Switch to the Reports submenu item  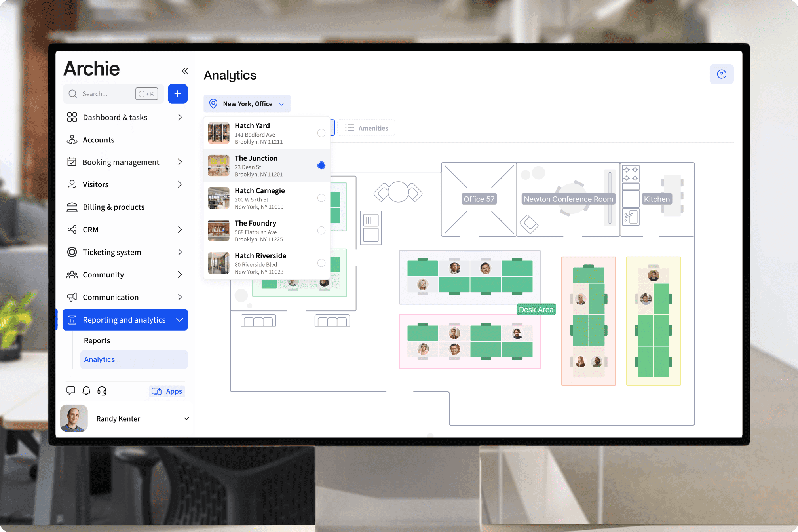point(97,340)
